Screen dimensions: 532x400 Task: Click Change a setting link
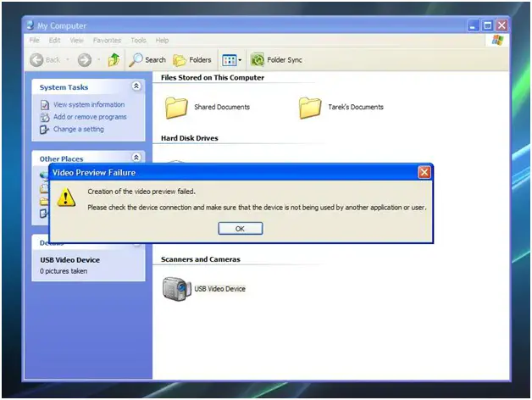point(78,130)
